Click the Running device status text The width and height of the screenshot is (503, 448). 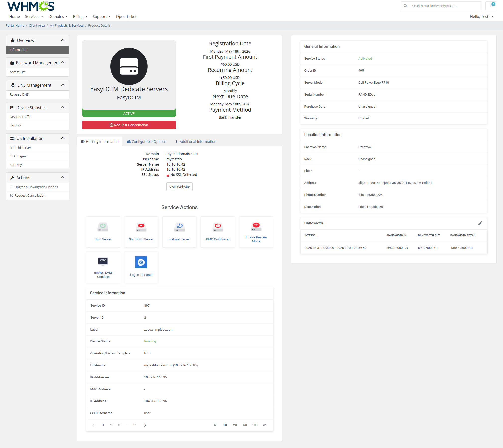[150, 341]
